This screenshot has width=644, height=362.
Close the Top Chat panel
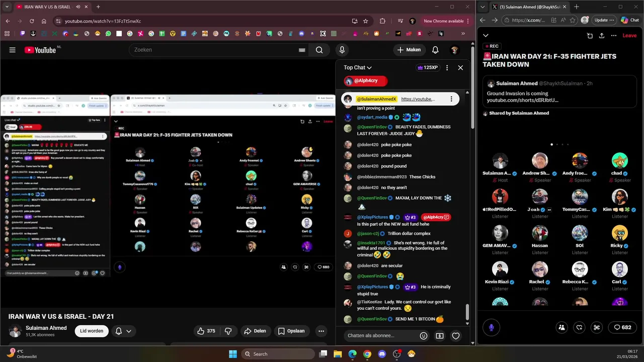click(x=460, y=67)
